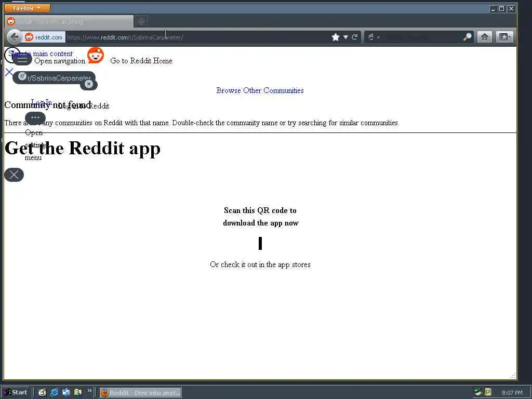The height and width of the screenshot is (399, 532).
Task: Dismiss the Get the Reddit app panel
Action: pos(14,175)
